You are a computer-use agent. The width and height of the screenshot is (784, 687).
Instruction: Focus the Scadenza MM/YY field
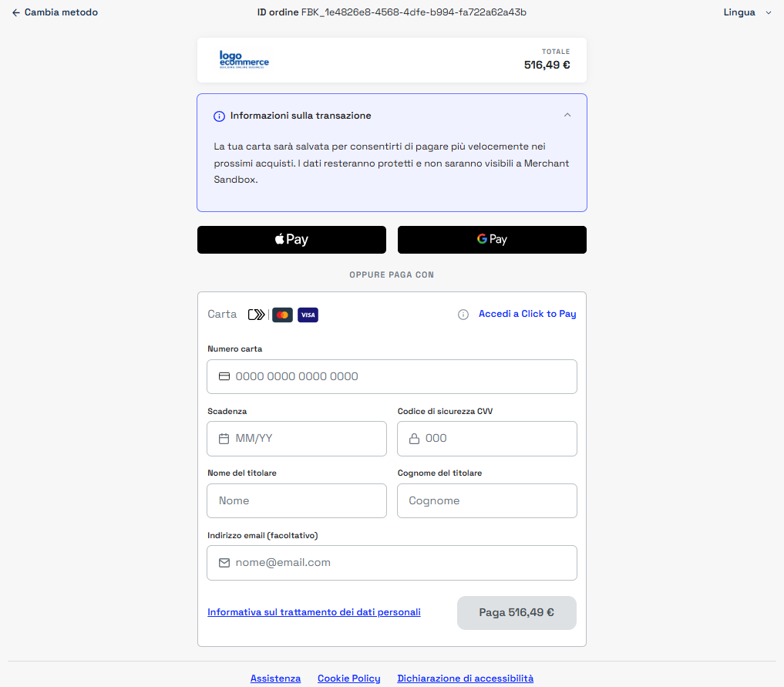(297, 439)
